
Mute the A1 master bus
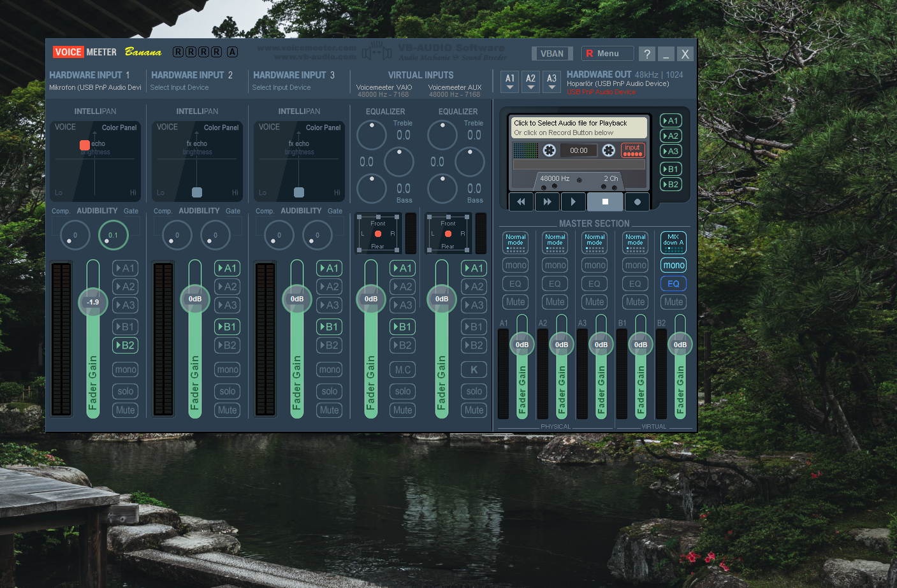(516, 302)
